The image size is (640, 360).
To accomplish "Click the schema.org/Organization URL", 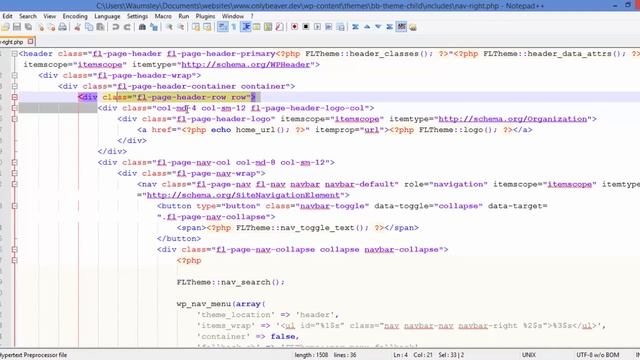I will click(513, 119).
